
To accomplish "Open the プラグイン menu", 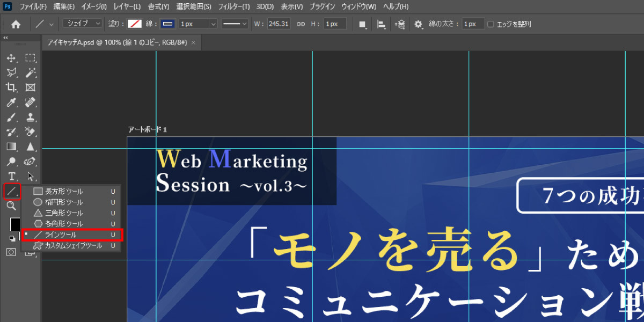I will pos(323,7).
